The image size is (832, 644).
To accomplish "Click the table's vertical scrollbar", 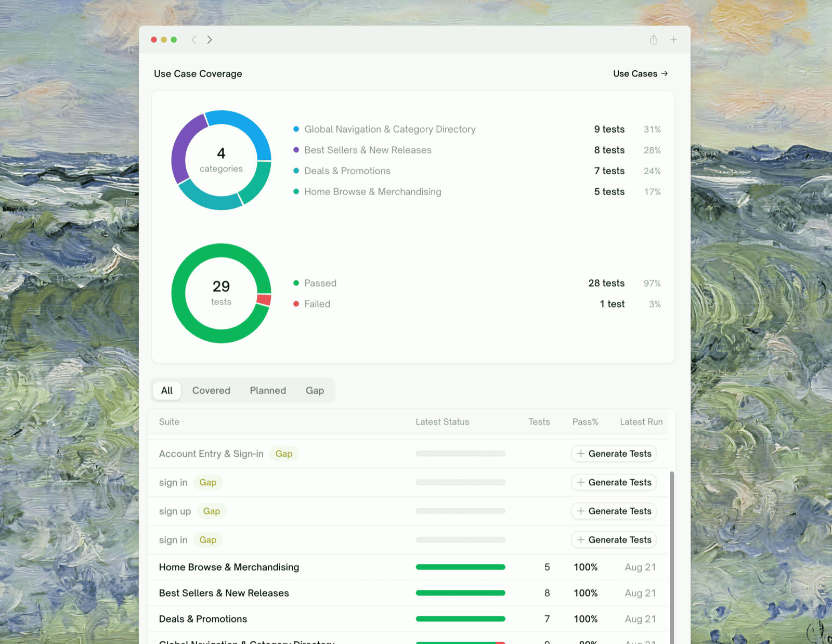I will click(672, 557).
